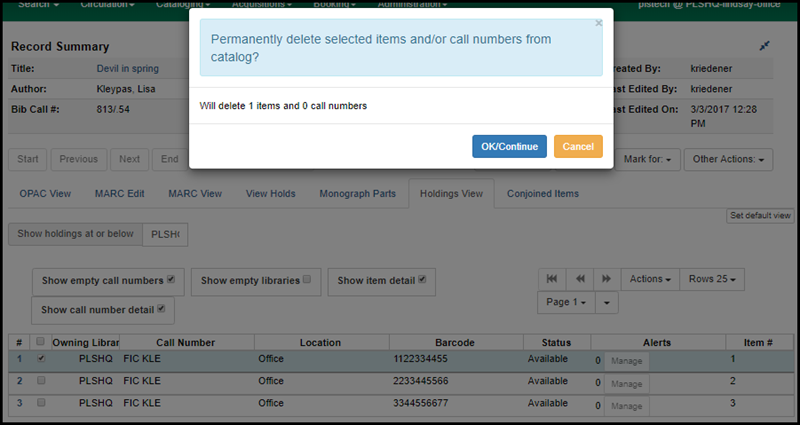Open the Mark for dropdown
Image resolution: width=800 pixels, height=425 pixels.
pos(647,159)
